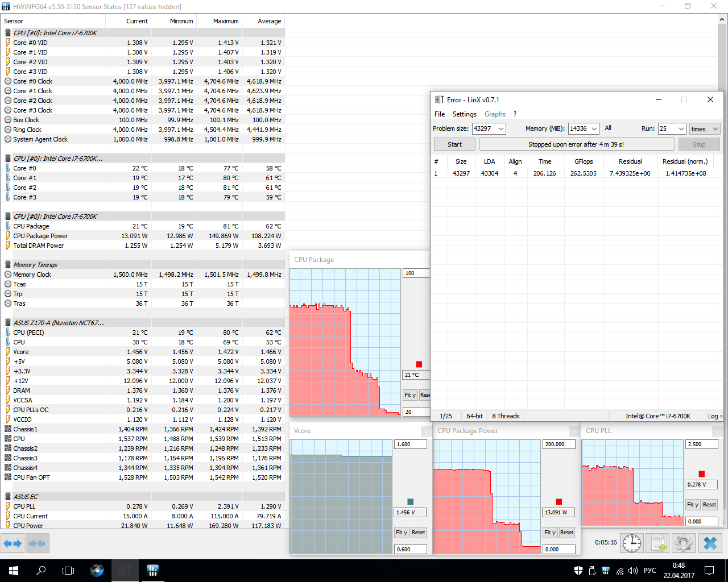Click the Vcore graph maximum field 1.600
728x582 pixels.
point(410,444)
